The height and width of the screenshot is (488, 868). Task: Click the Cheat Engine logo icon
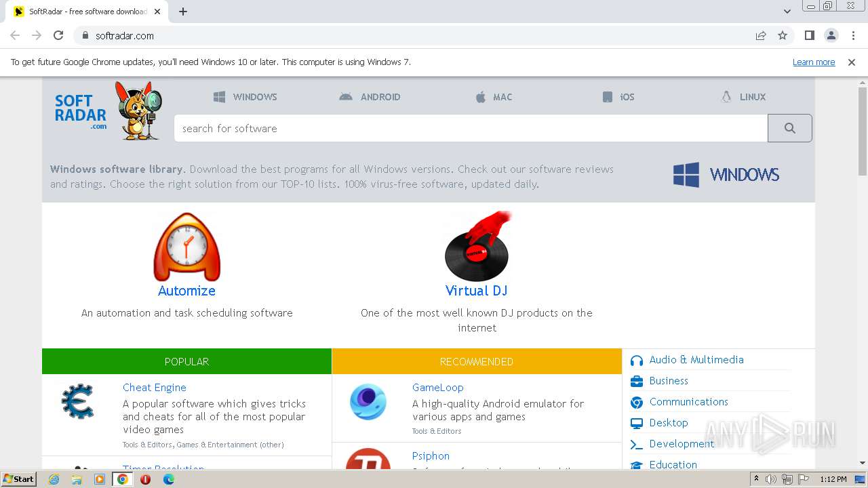[x=77, y=401]
